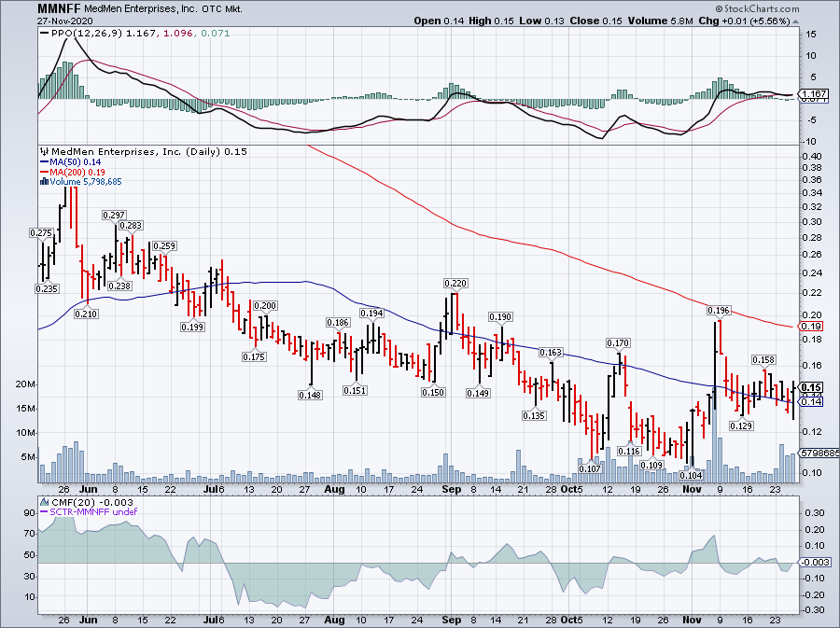Select the PPO(12,26,9) indicator legend
The width and height of the screenshot is (840, 628).
(x=86, y=34)
